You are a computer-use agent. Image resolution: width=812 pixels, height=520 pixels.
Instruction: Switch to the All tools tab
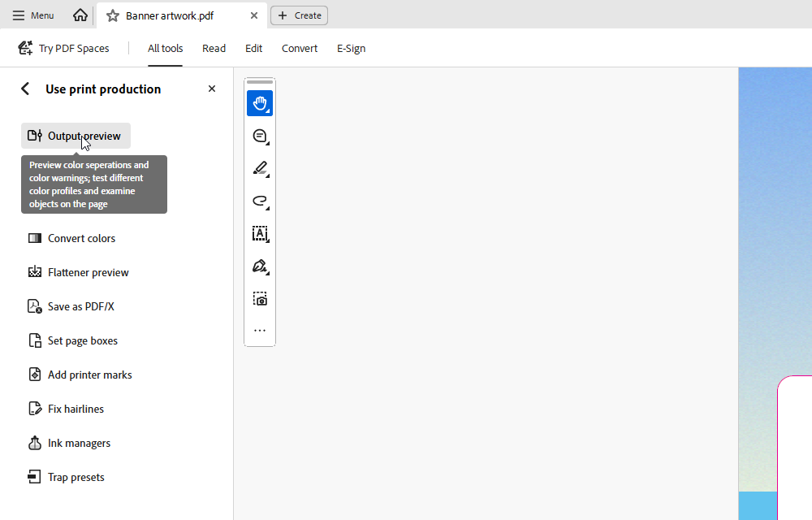click(x=165, y=48)
